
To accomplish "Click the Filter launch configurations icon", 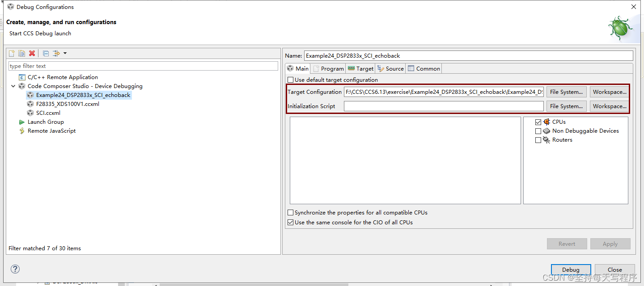I will (x=56, y=54).
